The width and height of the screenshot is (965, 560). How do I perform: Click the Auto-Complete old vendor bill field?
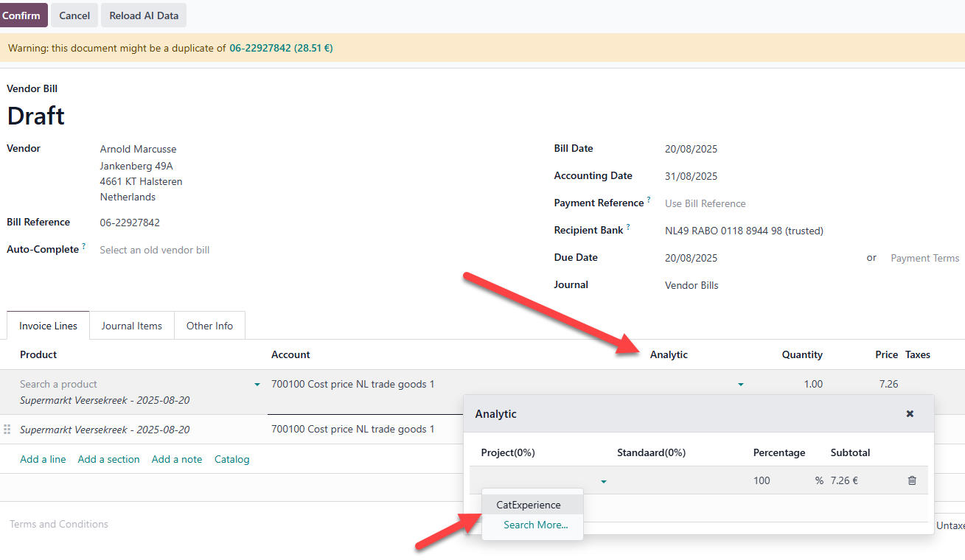click(x=155, y=250)
